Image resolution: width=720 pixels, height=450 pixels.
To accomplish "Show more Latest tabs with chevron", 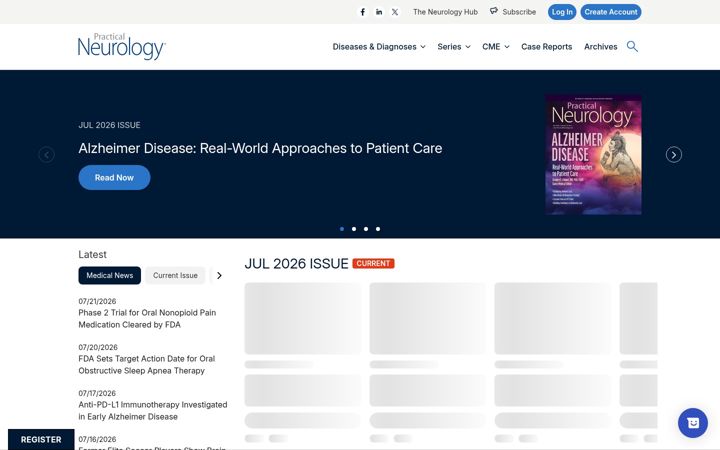I will (x=219, y=276).
